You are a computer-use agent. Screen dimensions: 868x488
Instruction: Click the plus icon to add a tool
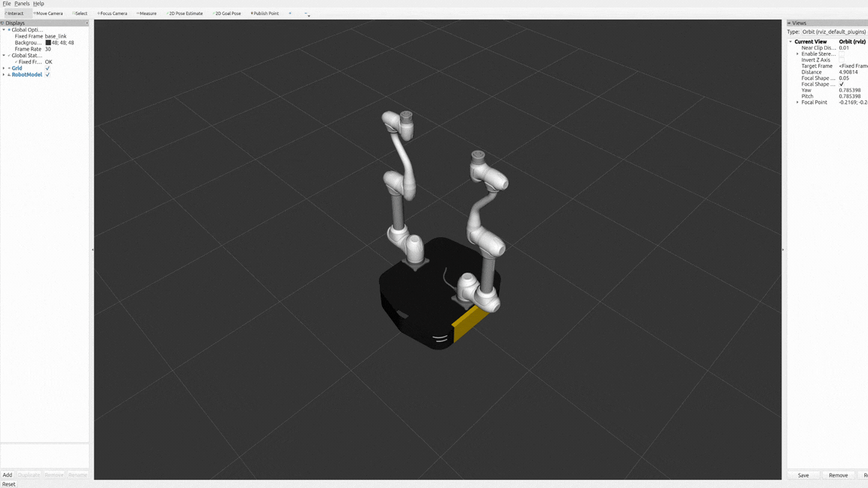pyautogui.click(x=290, y=14)
